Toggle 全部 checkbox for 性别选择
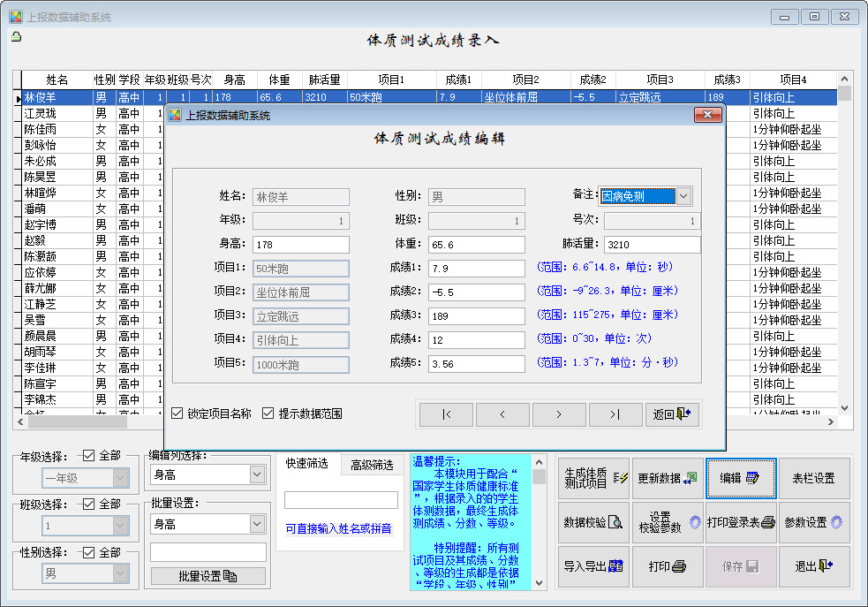The width and height of the screenshot is (868, 607). tap(88, 552)
